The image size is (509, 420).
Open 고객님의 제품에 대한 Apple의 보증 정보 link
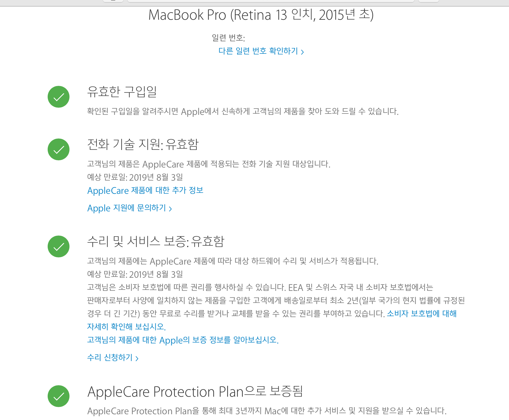pyautogui.click(x=183, y=340)
